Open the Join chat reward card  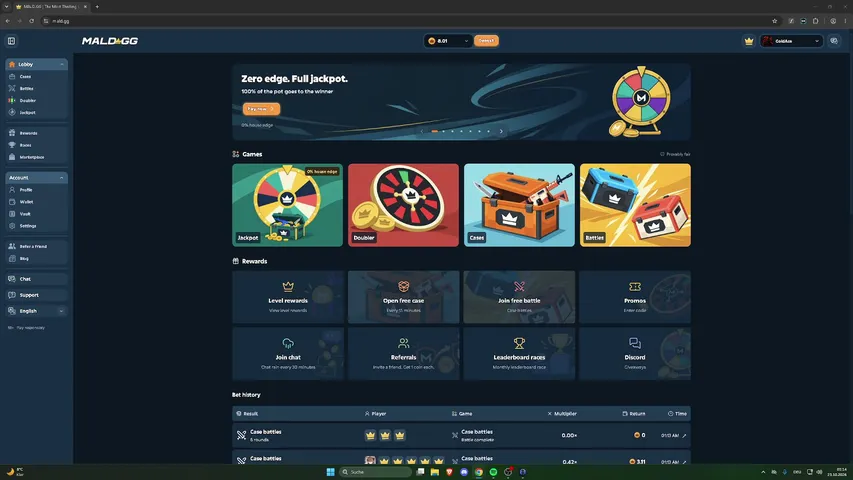[288, 354]
